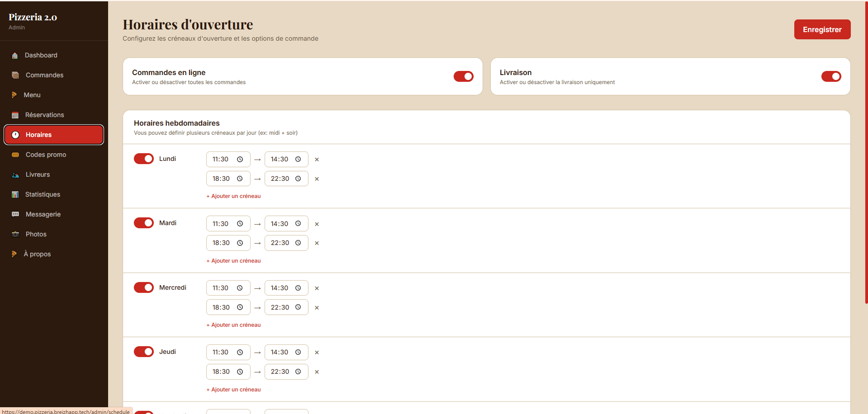Remove Jeudi 18:30–22:30 slot
Image resolution: width=868 pixels, height=414 pixels.
[x=317, y=372]
